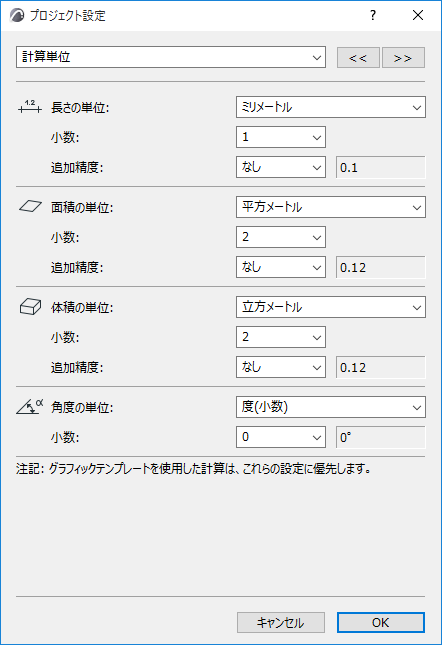Click the area preview field 0.12
The height and width of the screenshot is (645, 442).
(381, 267)
